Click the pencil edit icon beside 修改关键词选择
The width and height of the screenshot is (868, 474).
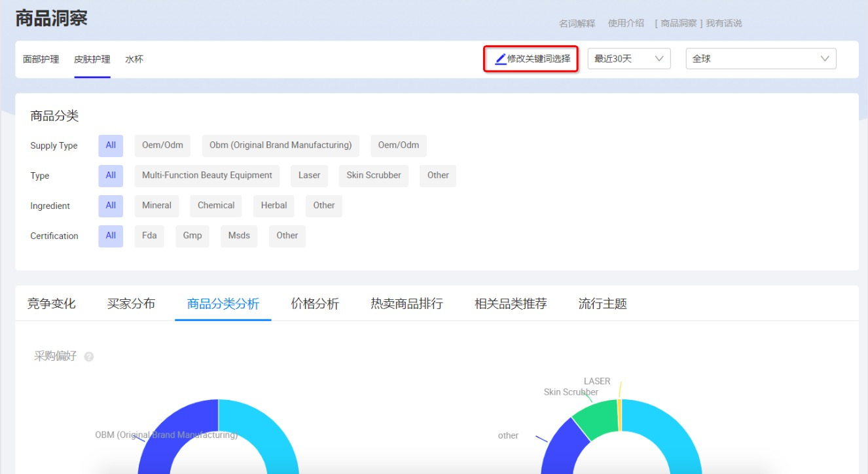tap(501, 59)
